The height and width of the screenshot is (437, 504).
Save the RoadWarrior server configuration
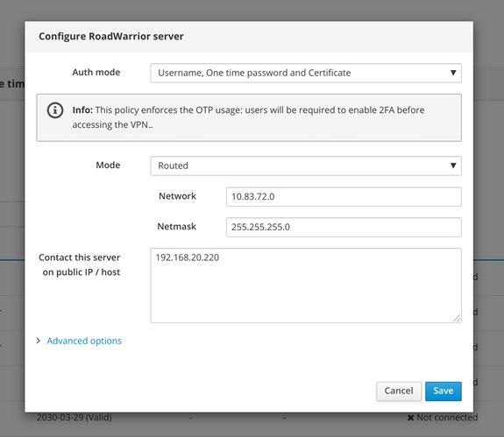[x=444, y=391]
